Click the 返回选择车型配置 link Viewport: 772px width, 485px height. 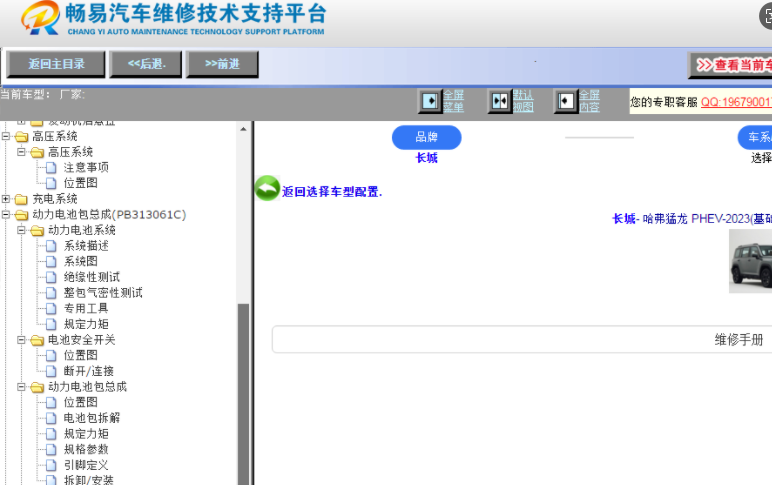pyautogui.click(x=332, y=192)
